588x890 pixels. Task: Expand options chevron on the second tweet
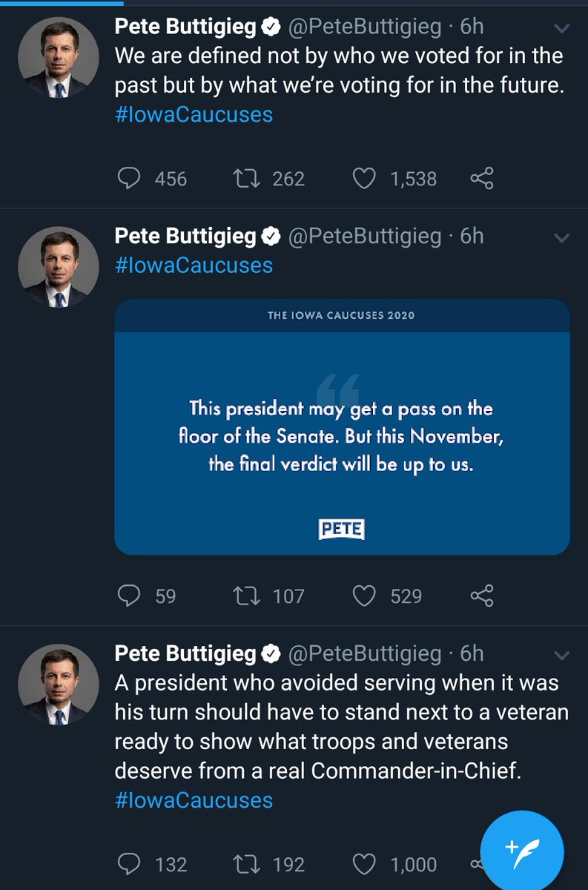tap(562, 238)
